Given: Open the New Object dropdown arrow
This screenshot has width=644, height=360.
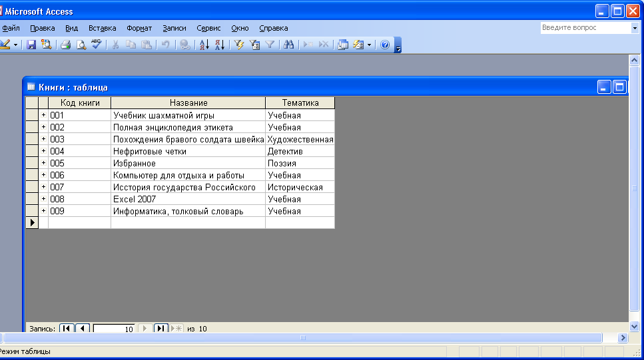Looking at the screenshot, I should [x=369, y=45].
